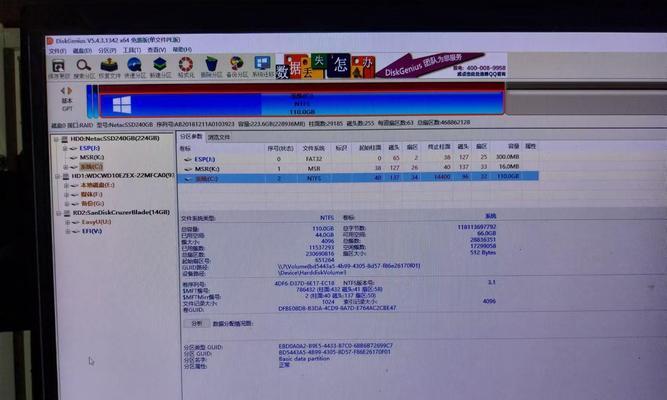667x400 pixels.
Task: Click the DiskGenius data recovery banner ad
Action: click(391, 66)
